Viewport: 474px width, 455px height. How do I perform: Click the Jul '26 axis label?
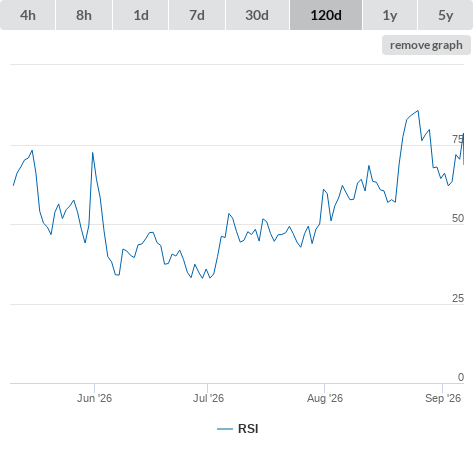point(208,398)
